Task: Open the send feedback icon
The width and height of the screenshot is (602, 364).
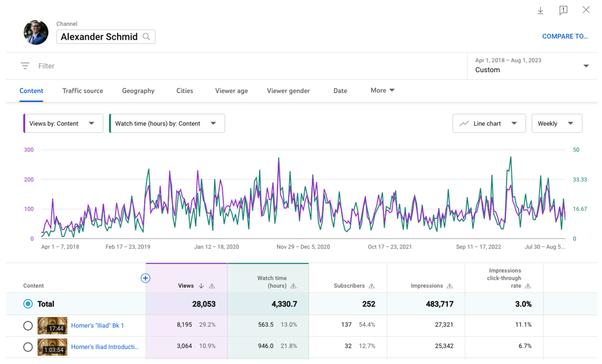Action: tap(563, 10)
